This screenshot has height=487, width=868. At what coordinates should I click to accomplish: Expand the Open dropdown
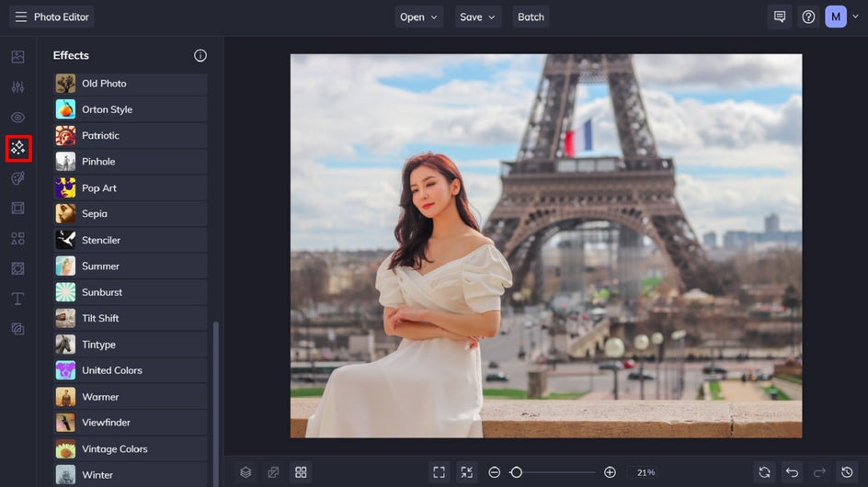click(418, 17)
